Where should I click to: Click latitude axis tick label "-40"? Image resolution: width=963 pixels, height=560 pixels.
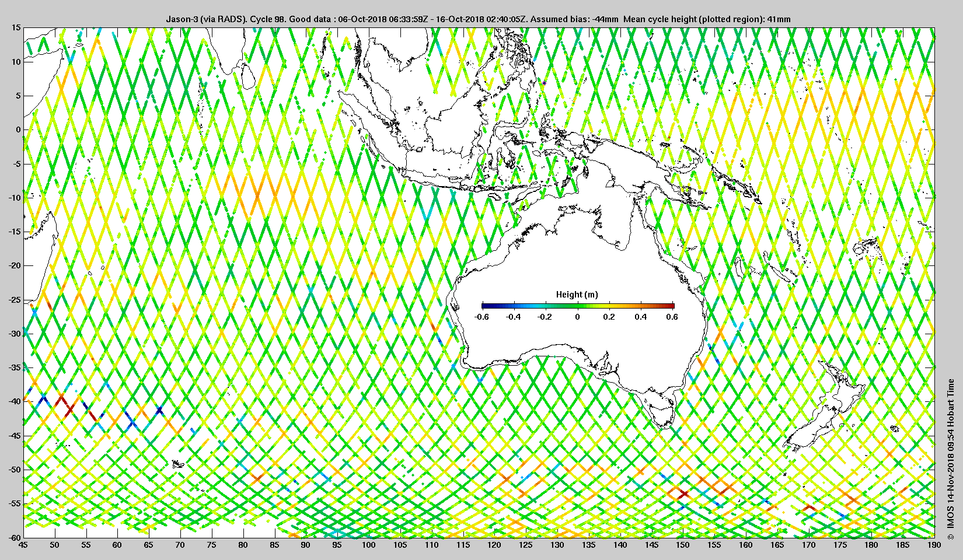(x=15, y=401)
